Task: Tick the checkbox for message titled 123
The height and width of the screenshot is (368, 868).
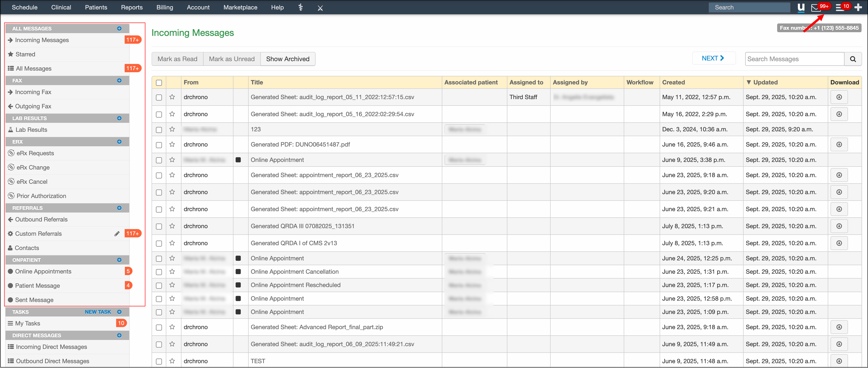Action: coord(159,130)
